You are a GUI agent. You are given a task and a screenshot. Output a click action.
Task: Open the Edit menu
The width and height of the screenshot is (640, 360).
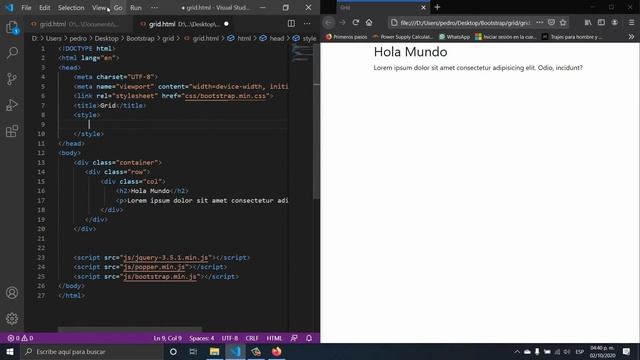[x=44, y=7]
